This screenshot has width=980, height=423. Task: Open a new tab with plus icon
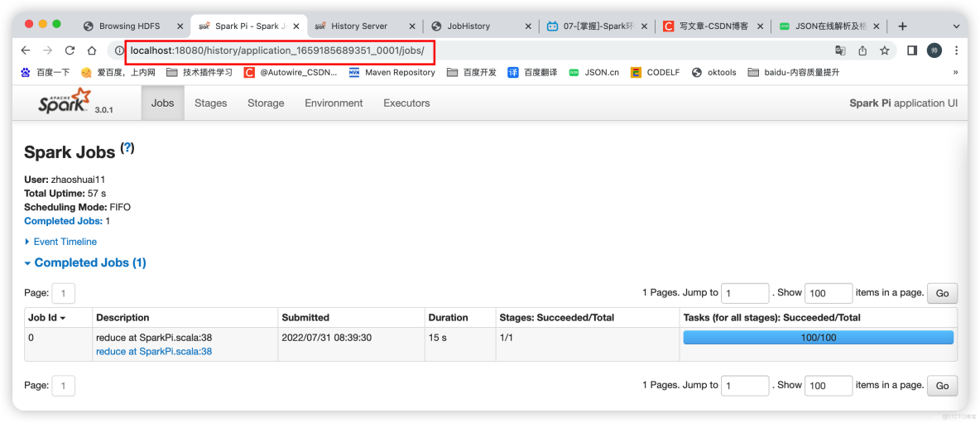[x=902, y=26]
